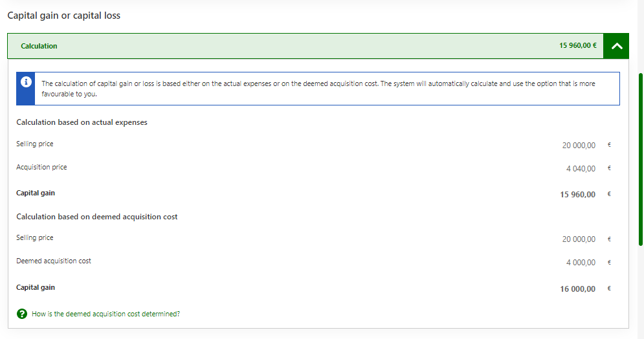644x339 pixels.
Task: Click the Acquisition price value 4 040,00
Action: pos(581,169)
